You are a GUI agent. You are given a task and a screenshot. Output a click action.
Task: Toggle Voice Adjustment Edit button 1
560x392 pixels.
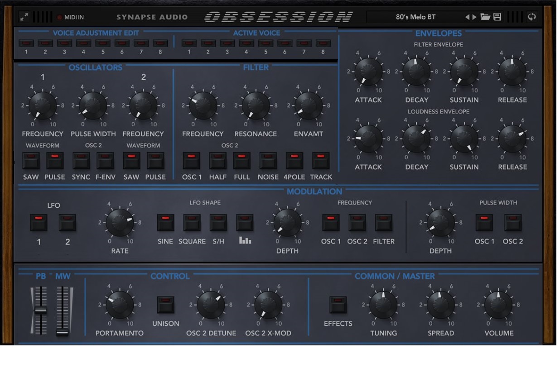pos(26,43)
